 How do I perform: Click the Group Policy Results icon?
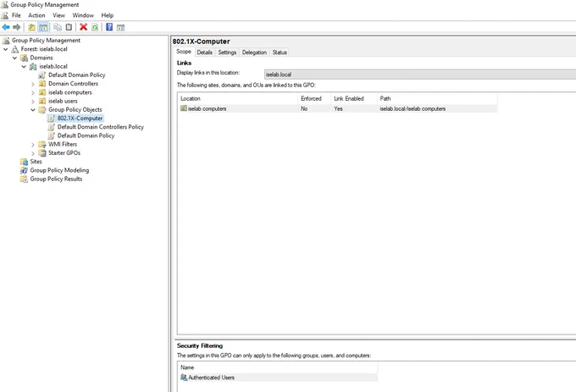click(25, 179)
